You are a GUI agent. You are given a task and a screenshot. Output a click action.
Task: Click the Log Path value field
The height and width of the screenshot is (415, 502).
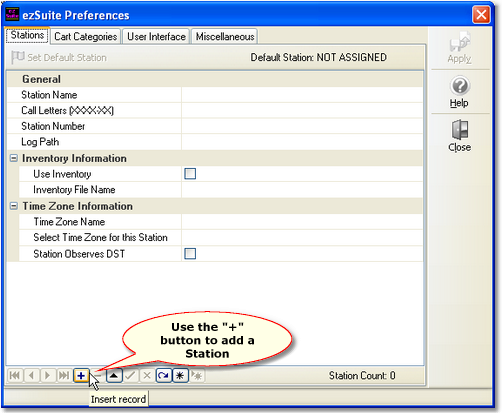[x=302, y=142]
